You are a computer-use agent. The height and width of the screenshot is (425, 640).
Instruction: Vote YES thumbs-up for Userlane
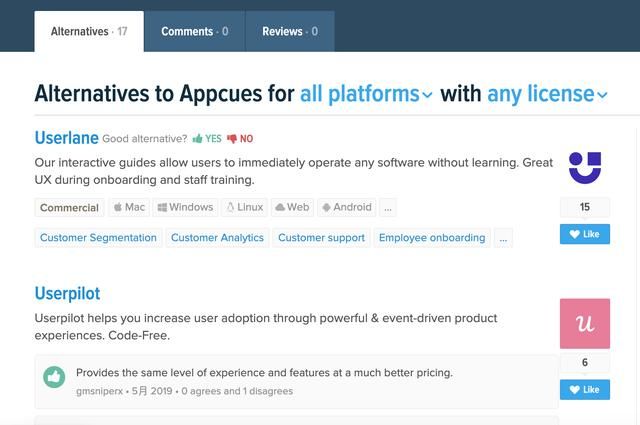click(x=207, y=139)
